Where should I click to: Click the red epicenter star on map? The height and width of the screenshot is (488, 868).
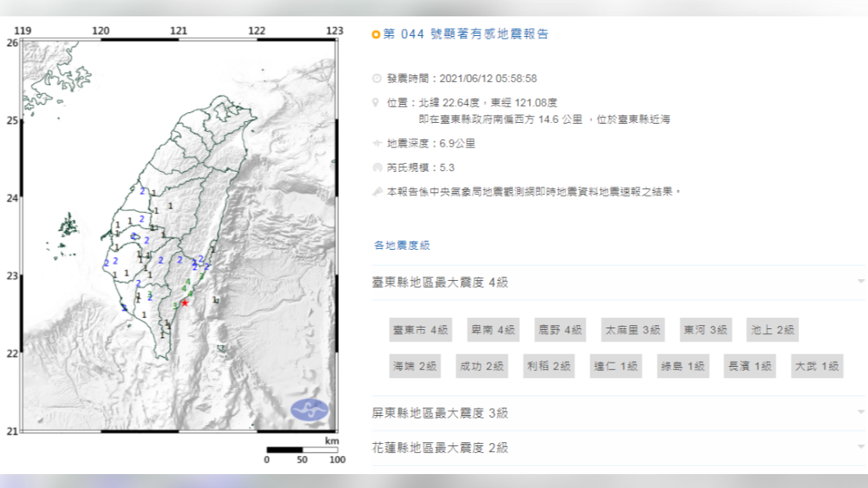[x=185, y=303]
